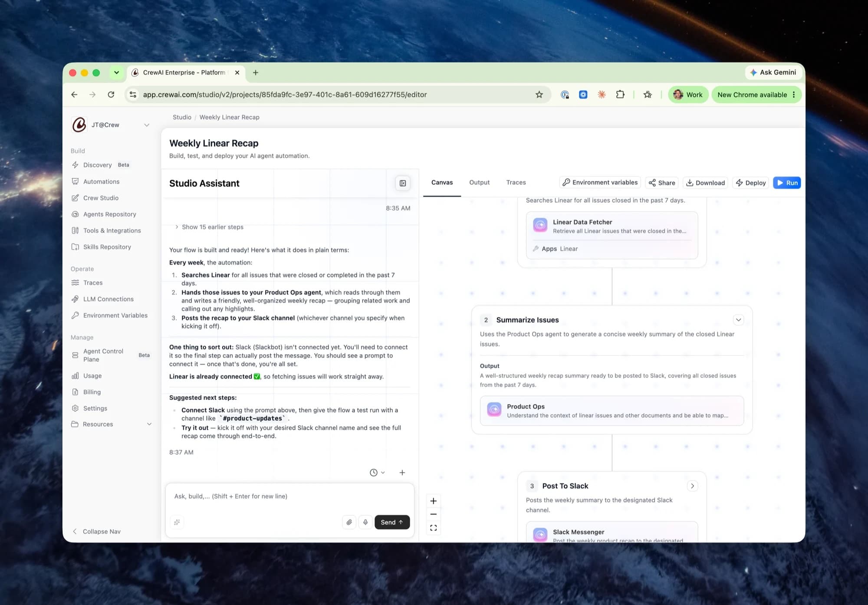Click the blue square extension icon

pyautogui.click(x=583, y=95)
